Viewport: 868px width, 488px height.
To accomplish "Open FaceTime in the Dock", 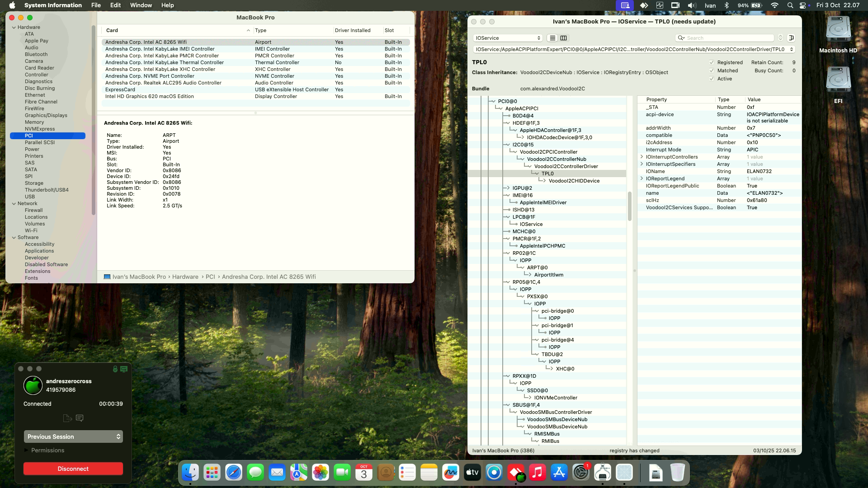I will coord(342,473).
